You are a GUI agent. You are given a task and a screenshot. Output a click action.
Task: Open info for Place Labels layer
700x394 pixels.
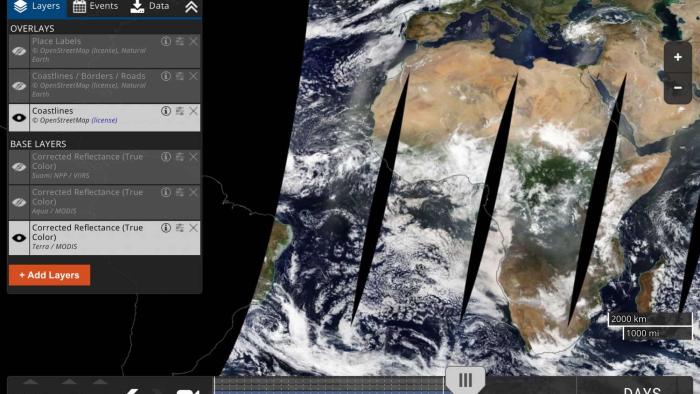click(166, 41)
